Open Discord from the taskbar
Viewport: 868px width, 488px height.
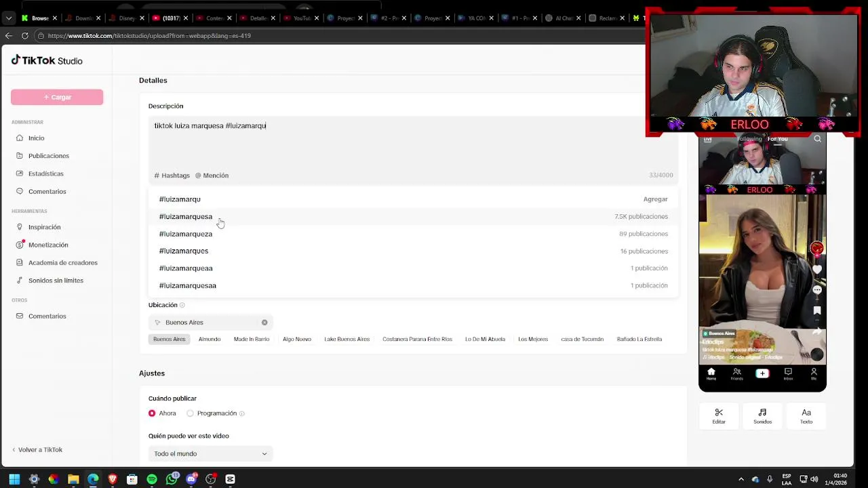coord(191,479)
